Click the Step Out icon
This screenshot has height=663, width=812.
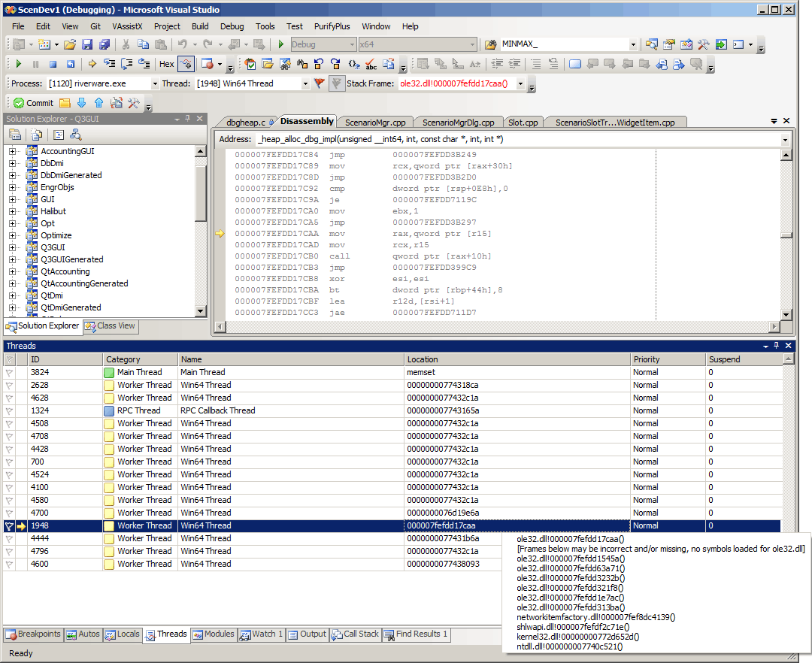pos(144,64)
